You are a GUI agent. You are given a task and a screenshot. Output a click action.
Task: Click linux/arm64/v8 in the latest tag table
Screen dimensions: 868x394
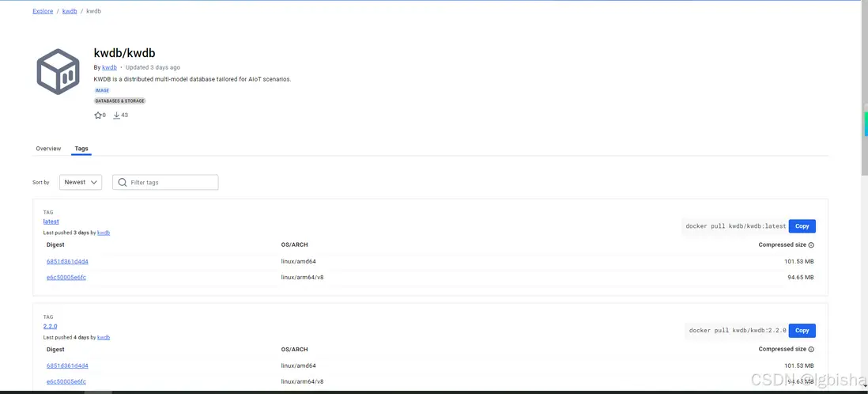[302, 277]
